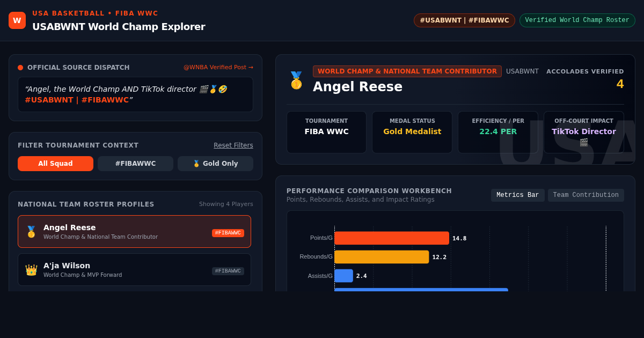Click the USABWNT label beside contributor badge
The width and height of the screenshot is (644, 338).
click(x=522, y=71)
